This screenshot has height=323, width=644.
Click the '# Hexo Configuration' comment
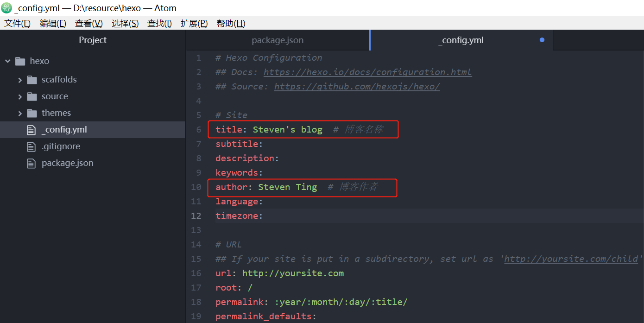(269, 58)
